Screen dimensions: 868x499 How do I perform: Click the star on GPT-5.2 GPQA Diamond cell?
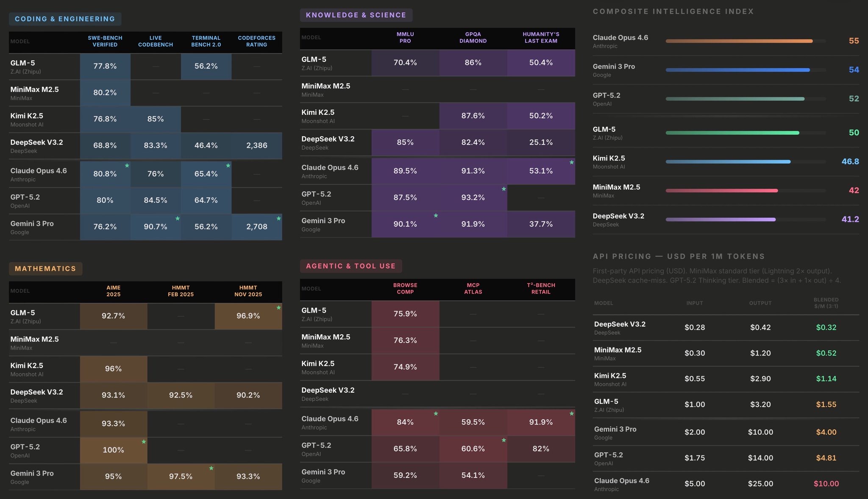click(504, 189)
